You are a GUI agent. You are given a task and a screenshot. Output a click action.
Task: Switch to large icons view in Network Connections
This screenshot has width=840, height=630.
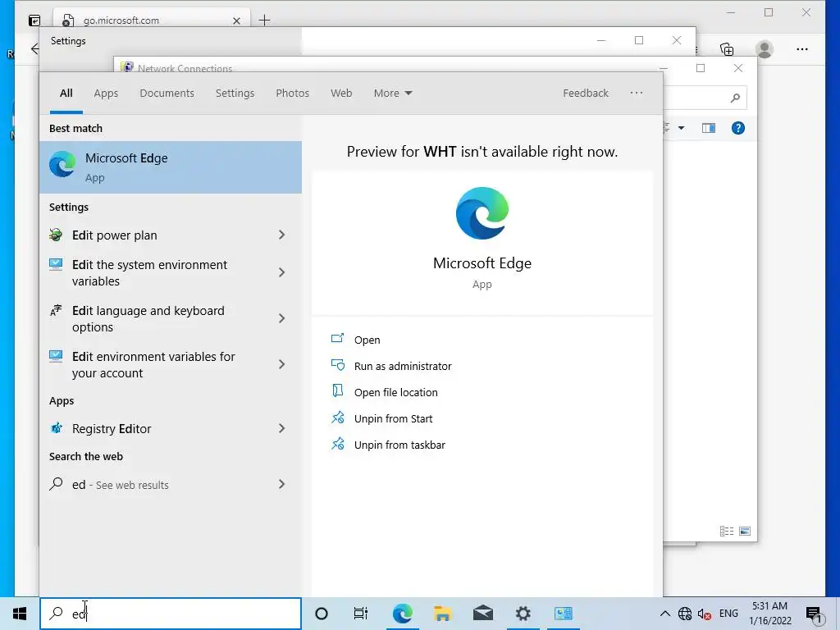coord(745,531)
